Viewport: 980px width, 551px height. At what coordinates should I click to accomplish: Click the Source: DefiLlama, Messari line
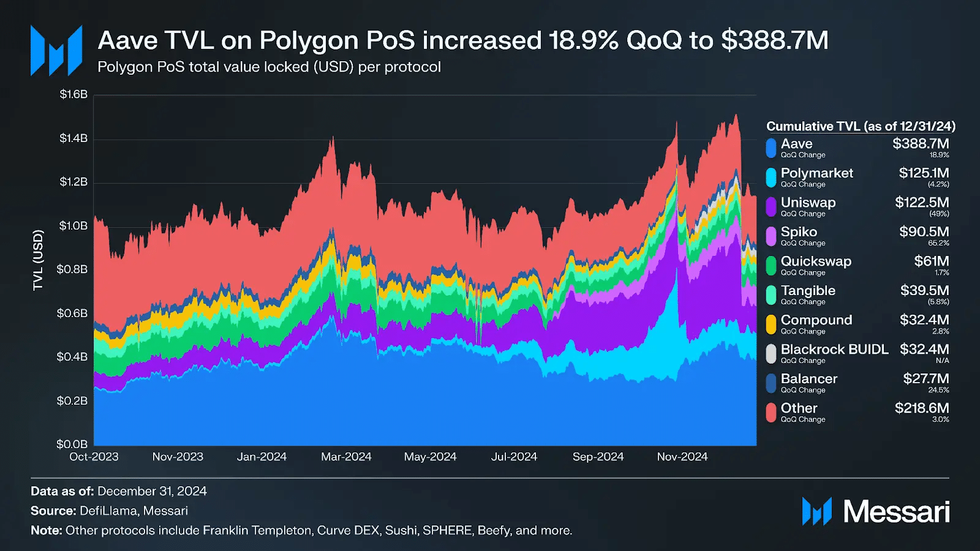109,511
